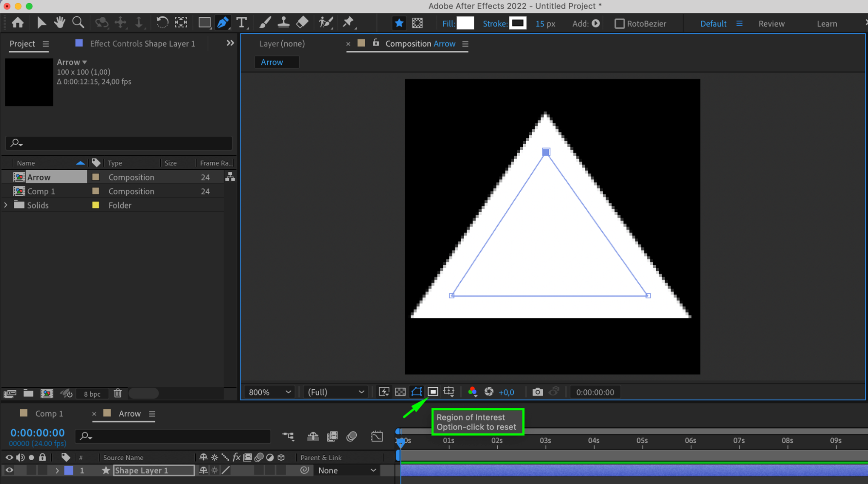Click the project panel search field
The height and width of the screenshot is (484, 868).
coord(119,143)
